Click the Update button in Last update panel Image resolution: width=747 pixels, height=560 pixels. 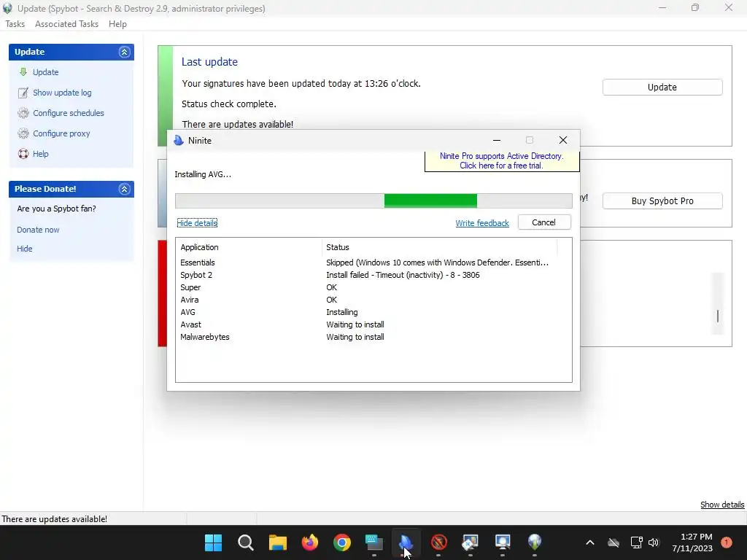pyautogui.click(x=662, y=87)
